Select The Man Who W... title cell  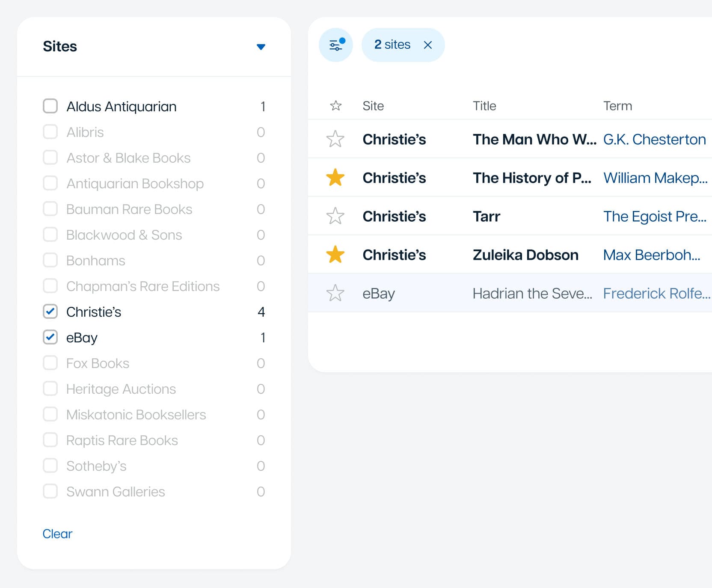(x=534, y=140)
